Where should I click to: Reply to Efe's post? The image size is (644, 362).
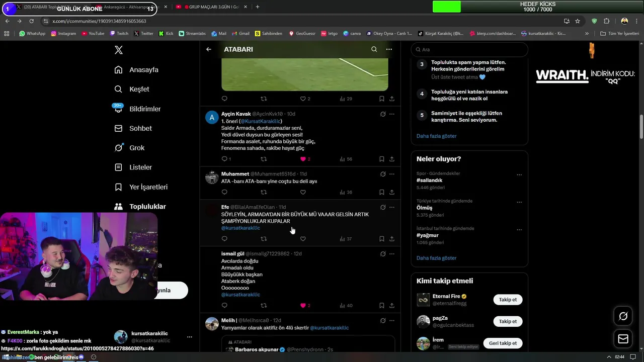click(224, 239)
